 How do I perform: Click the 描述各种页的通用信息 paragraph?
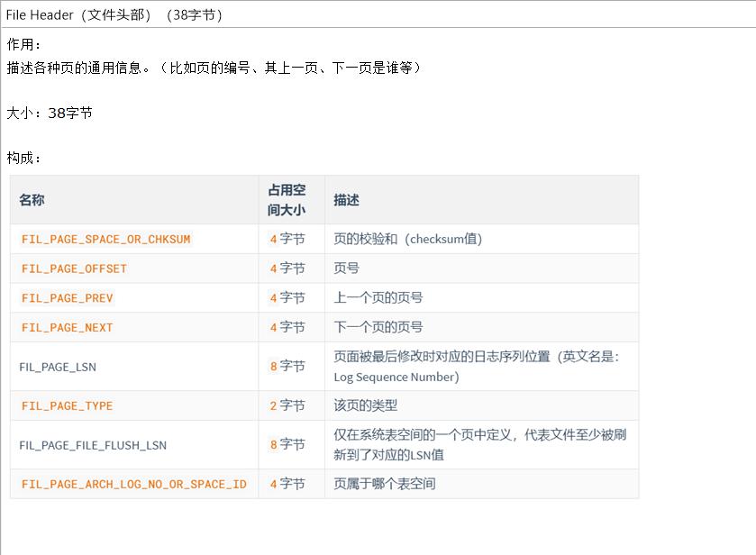(214, 68)
